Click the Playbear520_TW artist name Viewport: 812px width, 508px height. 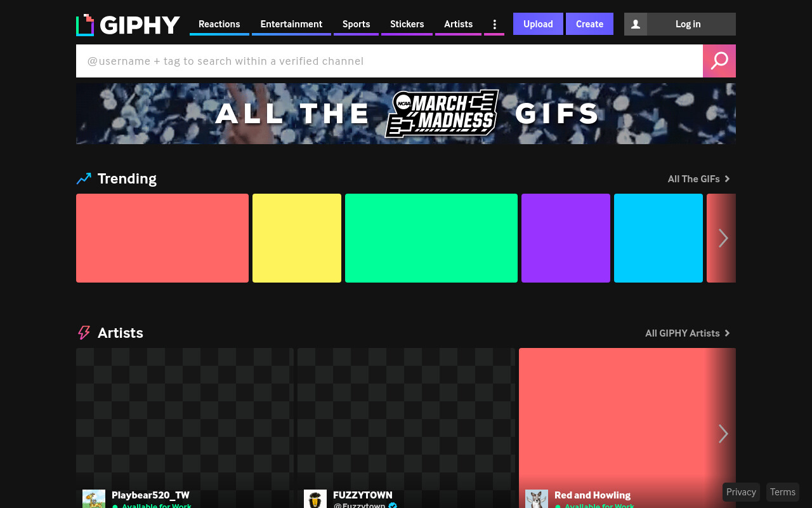pyautogui.click(x=150, y=495)
